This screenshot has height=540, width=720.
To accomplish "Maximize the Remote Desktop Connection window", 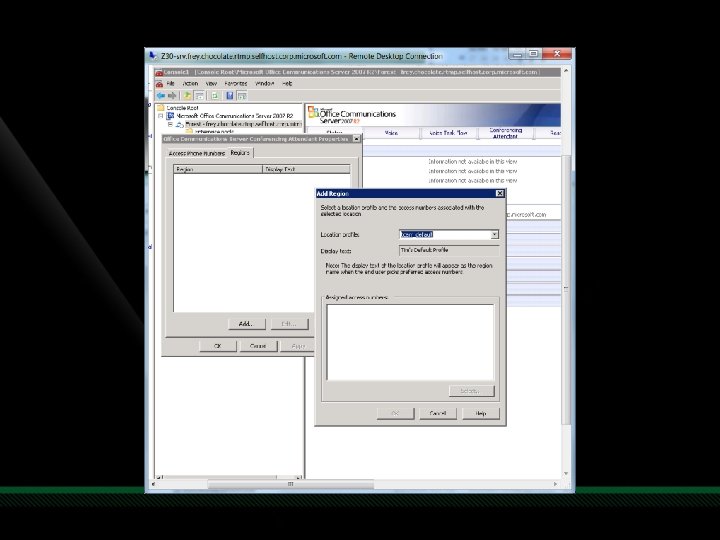I will [533, 54].
